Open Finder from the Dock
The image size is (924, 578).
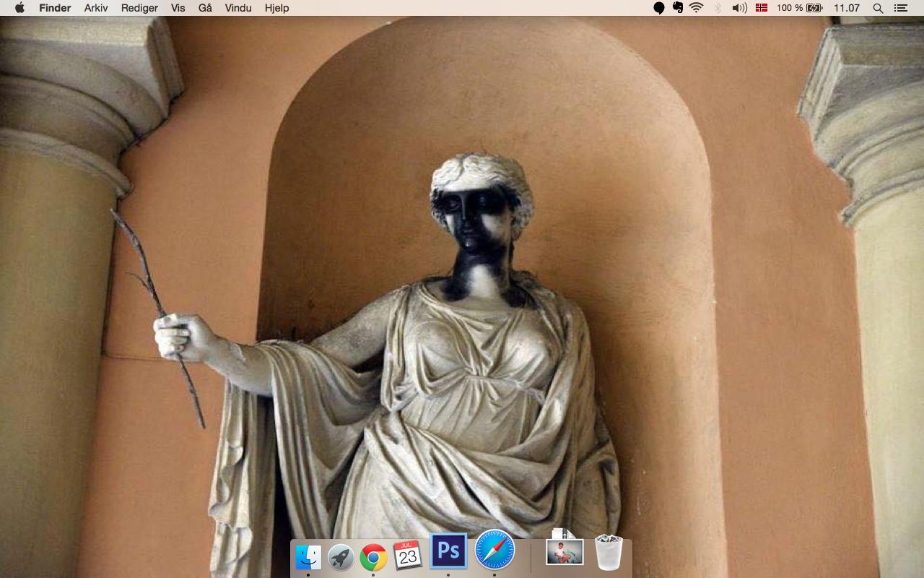(308, 557)
